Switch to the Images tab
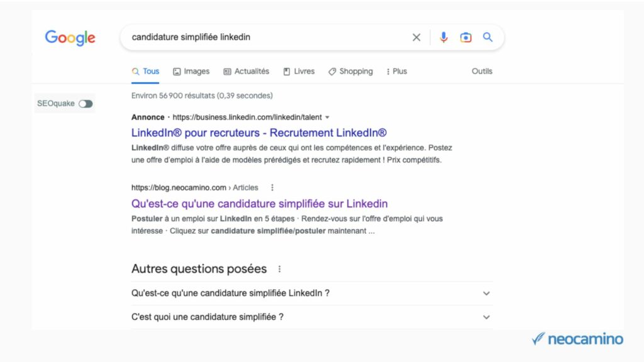 191,72
